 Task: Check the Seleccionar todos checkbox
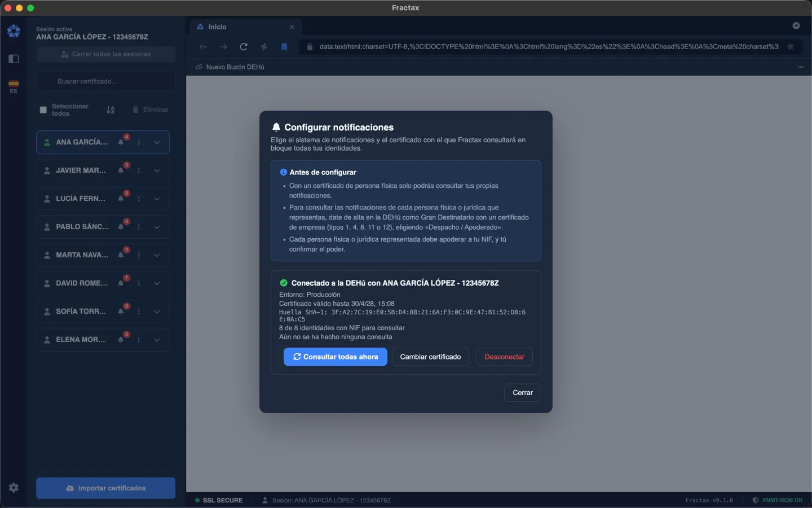click(x=43, y=110)
